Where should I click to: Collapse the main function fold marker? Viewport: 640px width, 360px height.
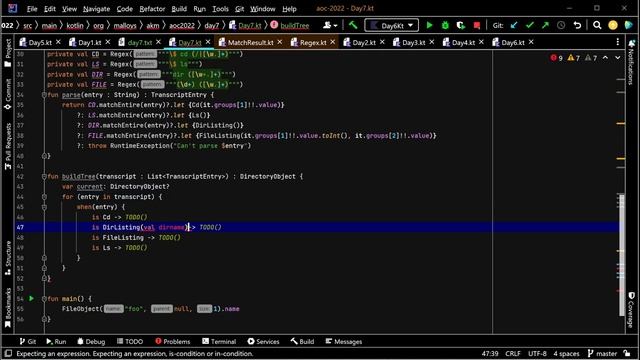(44, 299)
